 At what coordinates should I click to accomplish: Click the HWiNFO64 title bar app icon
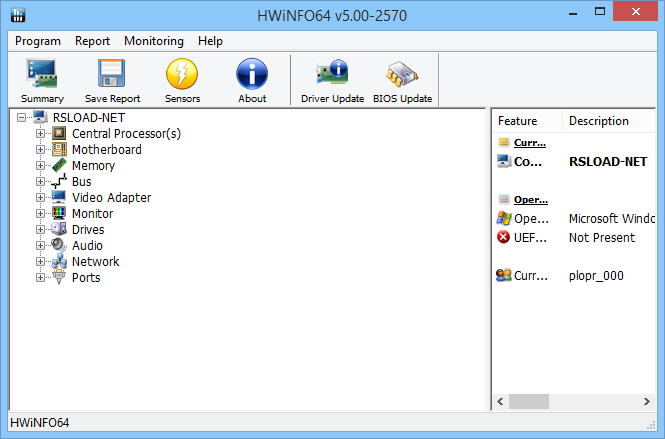[x=18, y=15]
